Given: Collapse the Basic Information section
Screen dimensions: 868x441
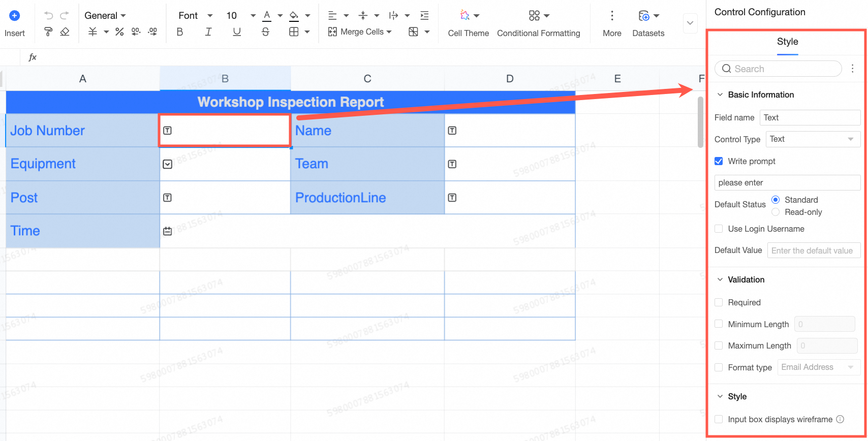Looking at the screenshot, I should (720, 94).
